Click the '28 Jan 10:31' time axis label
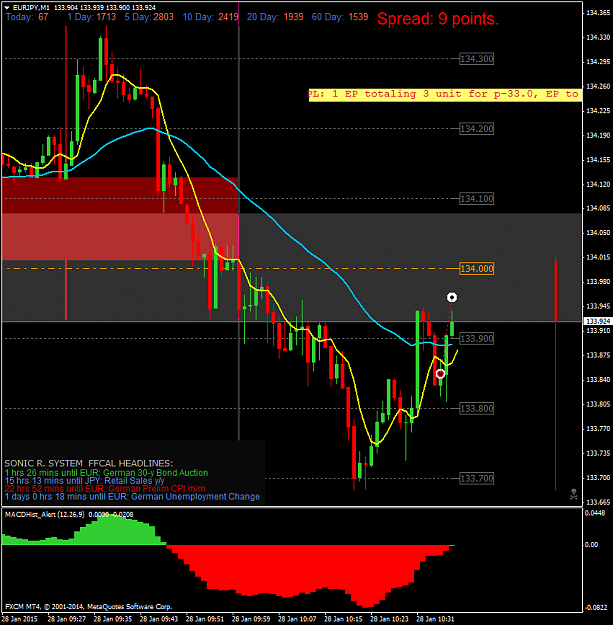This screenshot has width=613, height=625. [x=435, y=619]
